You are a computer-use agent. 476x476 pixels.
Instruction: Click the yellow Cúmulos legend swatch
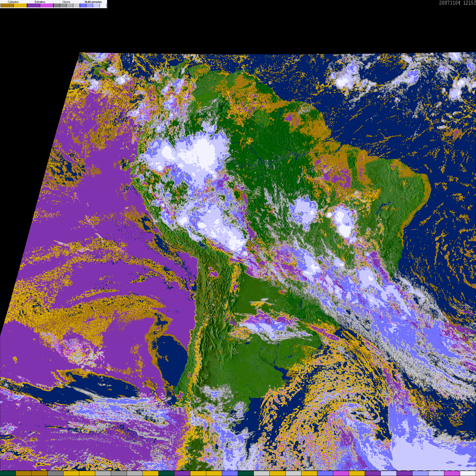coord(20,5)
